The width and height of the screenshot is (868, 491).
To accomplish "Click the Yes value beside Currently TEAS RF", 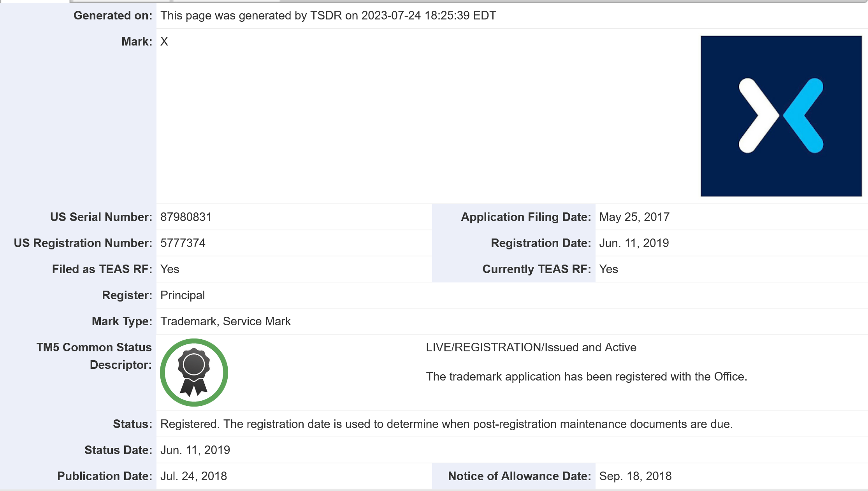I will [608, 269].
